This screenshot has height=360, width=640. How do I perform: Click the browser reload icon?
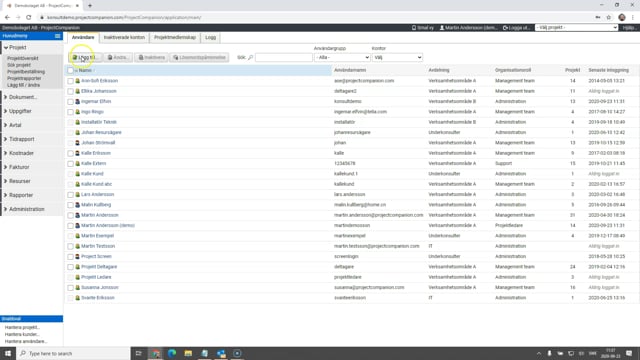(29, 18)
